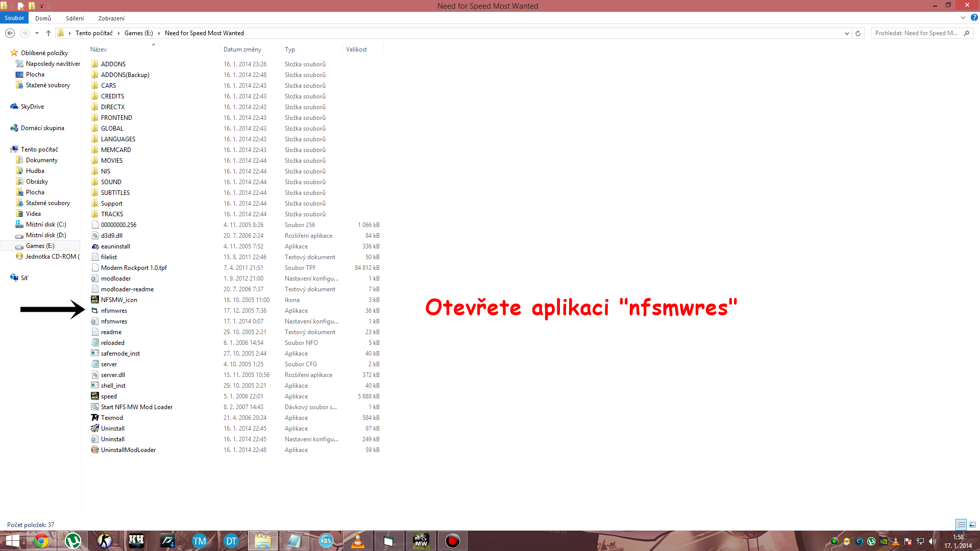Open the nfsmwres application file
The image size is (980, 551).
[114, 311]
